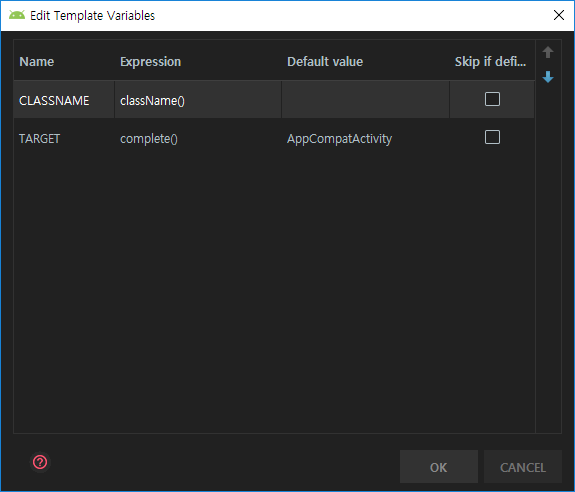Close the Edit Template Variables dialog
This screenshot has height=492, width=575.
(x=558, y=15)
